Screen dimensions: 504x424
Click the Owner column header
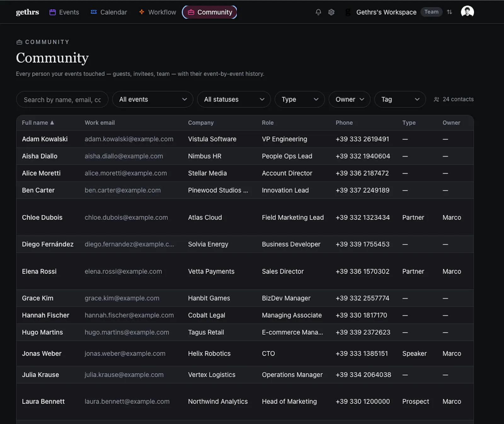coord(451,123)
